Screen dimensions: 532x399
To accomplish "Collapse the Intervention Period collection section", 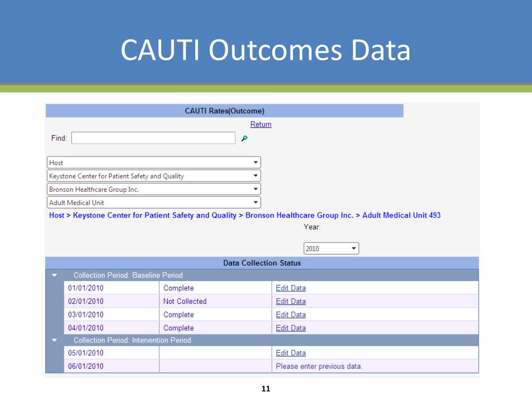I will (55, 340).
